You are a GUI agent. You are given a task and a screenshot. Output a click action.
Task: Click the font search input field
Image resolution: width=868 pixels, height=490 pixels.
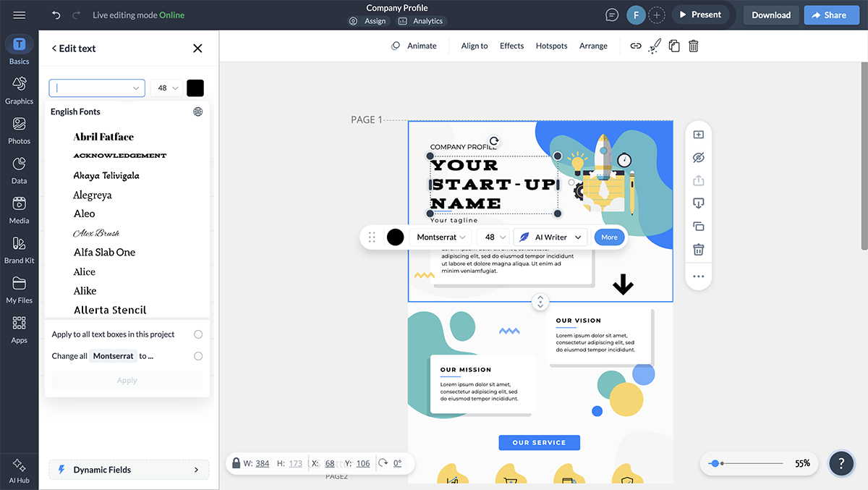coord(93,88)
